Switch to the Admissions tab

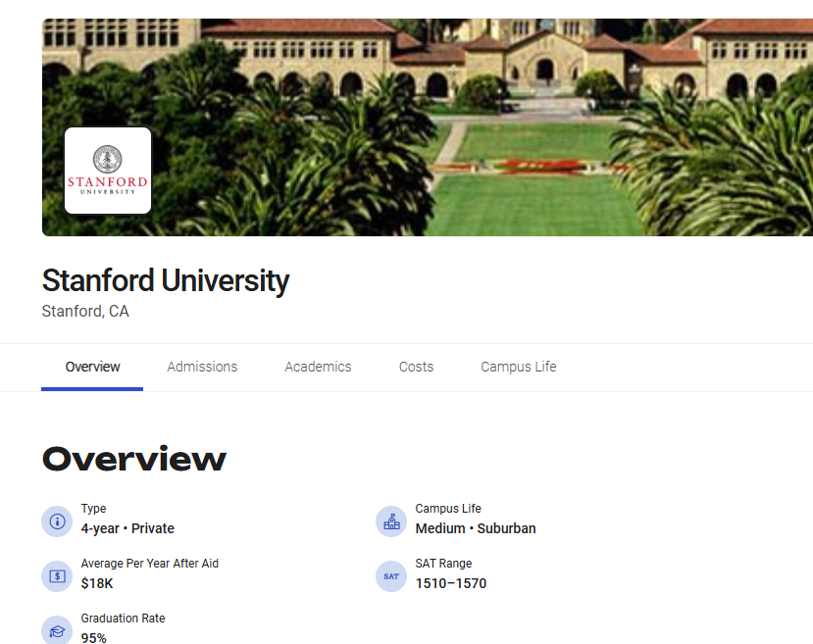click(202, 367)
